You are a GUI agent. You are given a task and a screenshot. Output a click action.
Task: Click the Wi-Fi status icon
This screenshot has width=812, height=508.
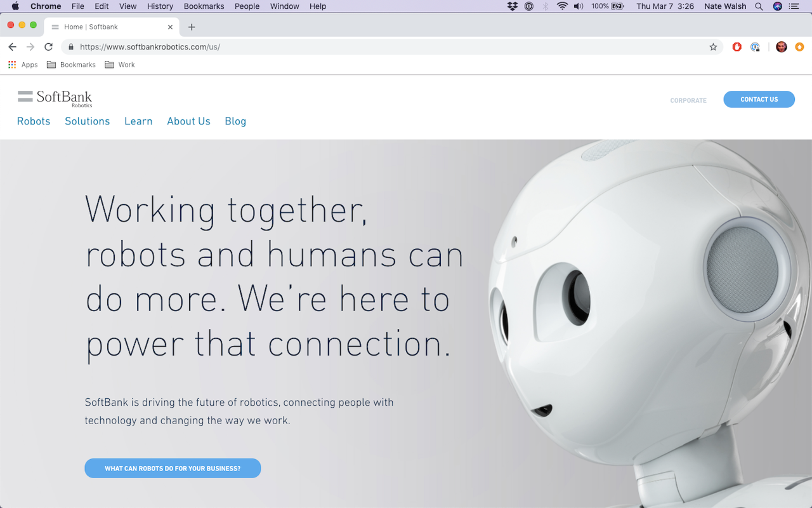562,6
